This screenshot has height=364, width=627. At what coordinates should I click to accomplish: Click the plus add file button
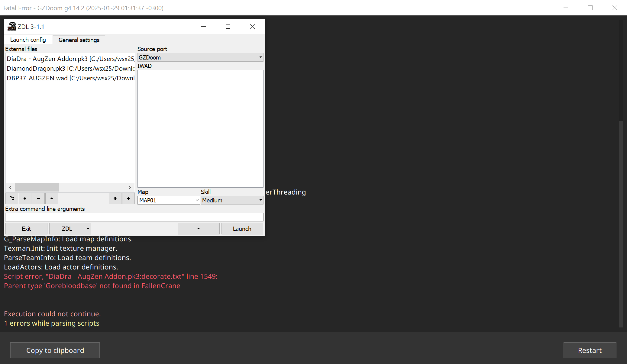click(25, 198)
